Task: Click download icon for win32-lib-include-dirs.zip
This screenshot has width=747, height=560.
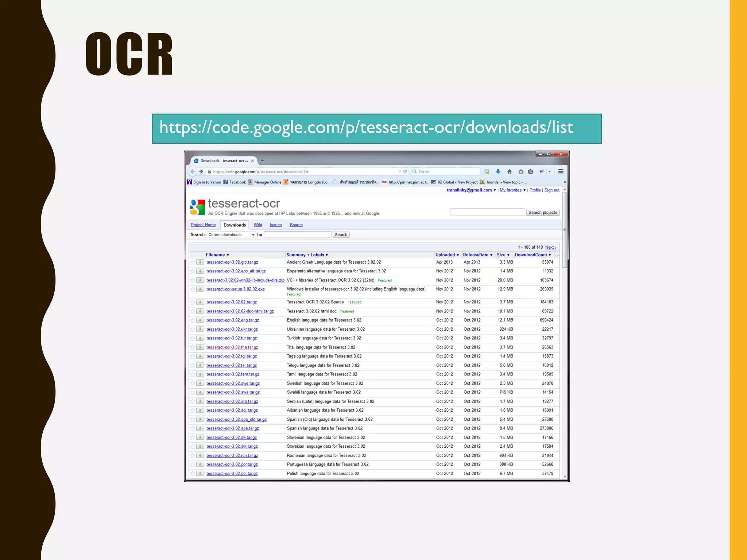Action: [x=200, y=280]
